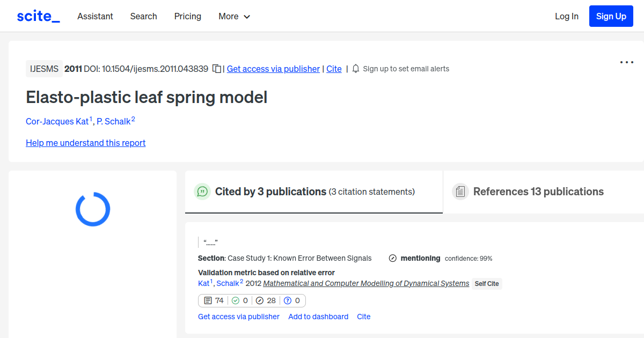644x338 pixels.
Task: Click Add to dashboard link
Action: tap(318, 317)
